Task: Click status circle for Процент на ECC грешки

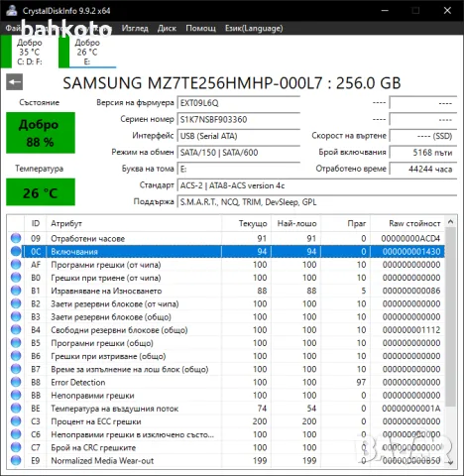Action: (16, 420)
